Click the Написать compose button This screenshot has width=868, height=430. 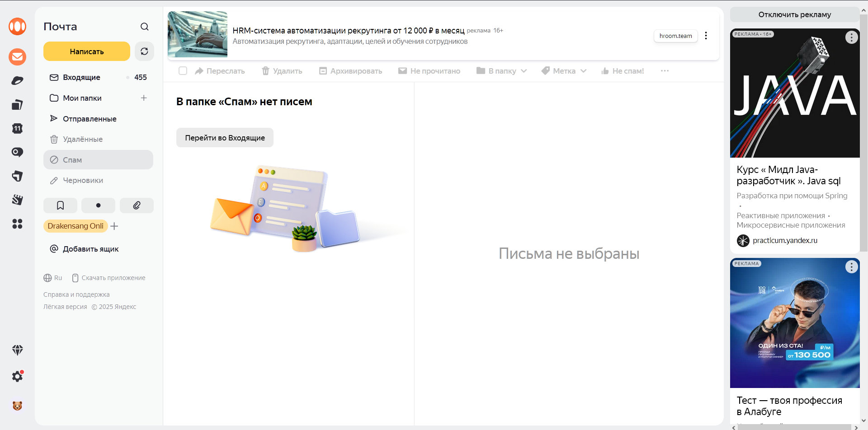pyautogui.click(x=87, y=51)
